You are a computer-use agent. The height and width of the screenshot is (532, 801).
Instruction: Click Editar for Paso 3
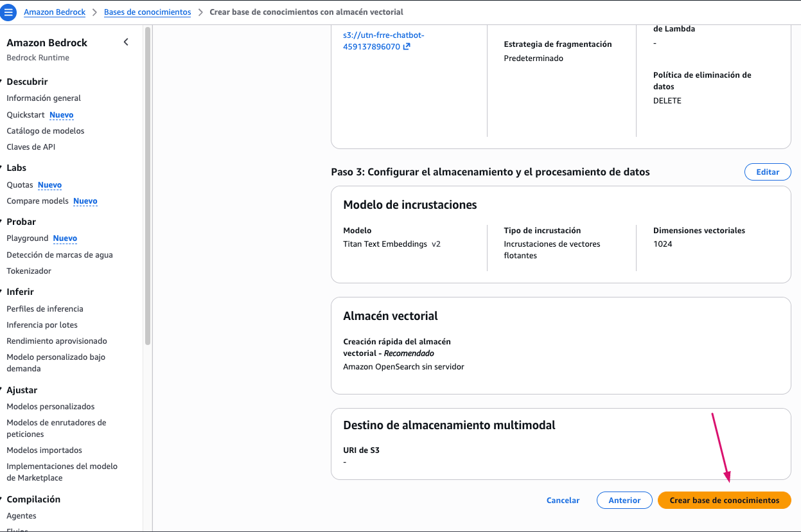click(768, 172)
